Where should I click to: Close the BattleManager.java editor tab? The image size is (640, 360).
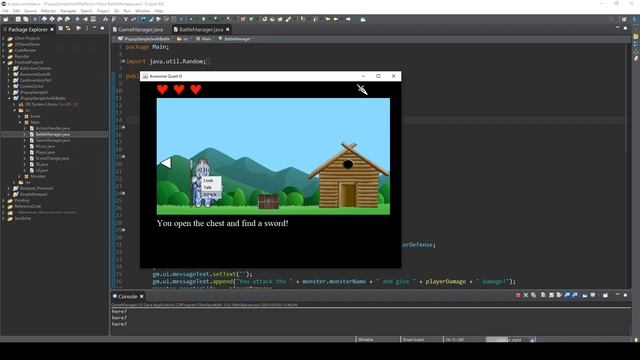click(x=228, y=29)
